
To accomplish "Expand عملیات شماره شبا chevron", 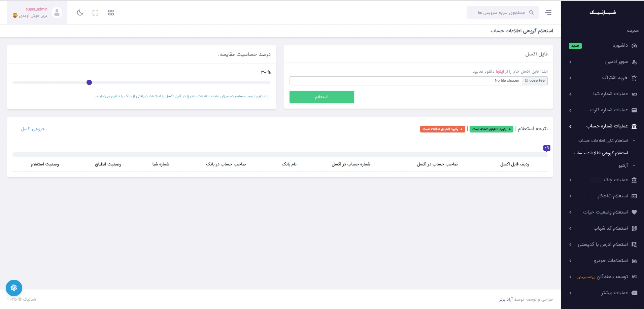I will (x=570, y=94).
